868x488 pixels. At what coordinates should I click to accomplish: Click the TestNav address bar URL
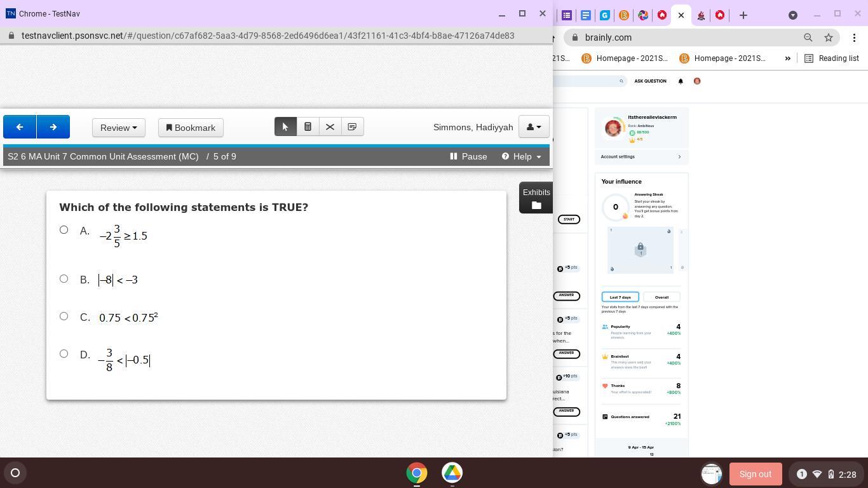[x=268, y=36]
